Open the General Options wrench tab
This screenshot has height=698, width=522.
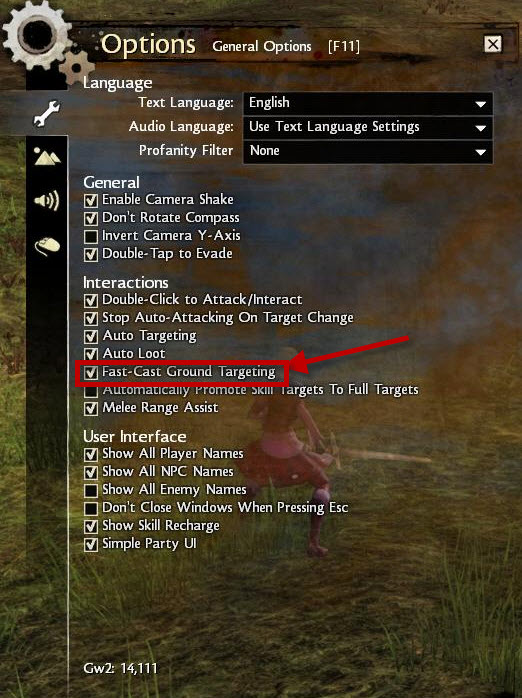pos(47,113)
